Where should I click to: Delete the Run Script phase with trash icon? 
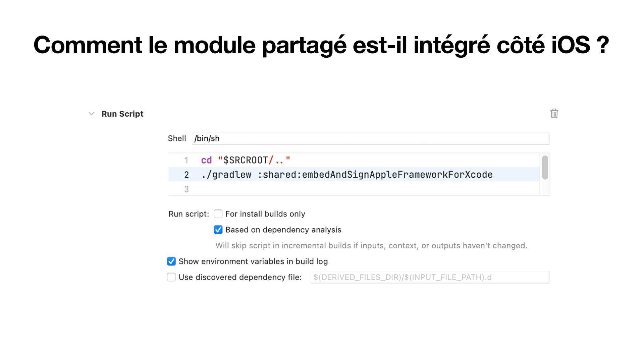tap(554, 114)
